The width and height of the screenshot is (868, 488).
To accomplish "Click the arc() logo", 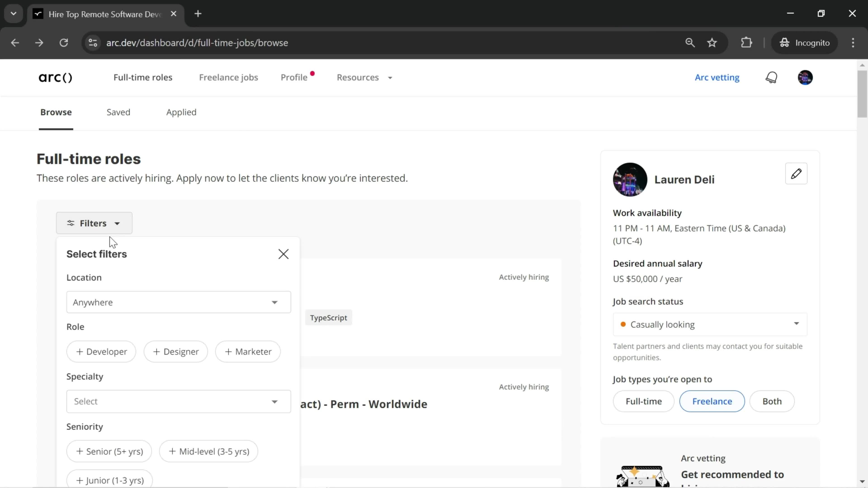I will pyautogui.click(x=55, y=77).
